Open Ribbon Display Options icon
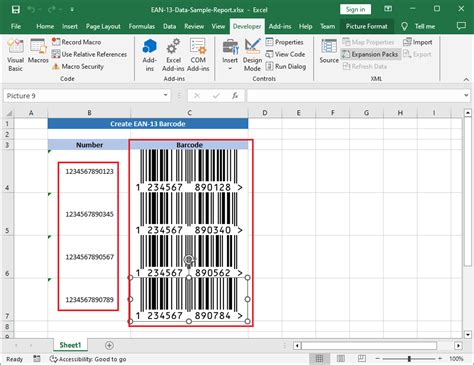 (x=388, y=9)
